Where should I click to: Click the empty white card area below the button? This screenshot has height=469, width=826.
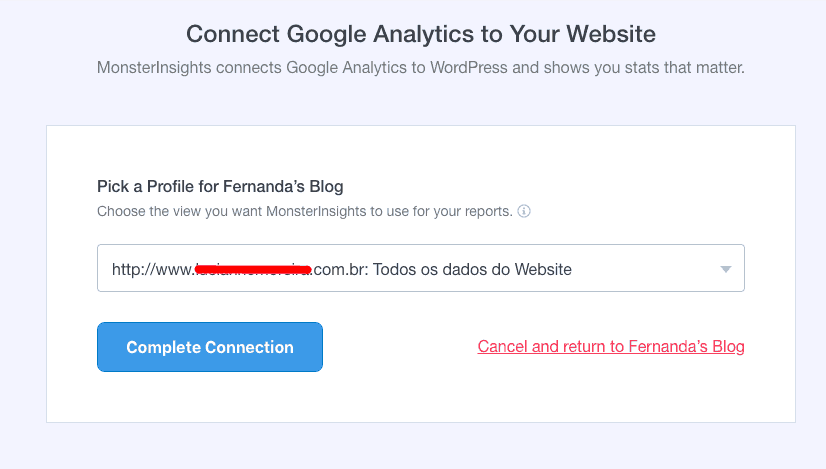point(420,396)
